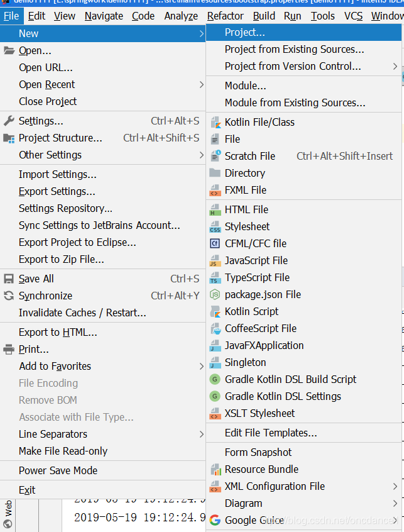404x532 pixels.
Task: Click the Google Guice icon
Action: click(x=215, y=520)
